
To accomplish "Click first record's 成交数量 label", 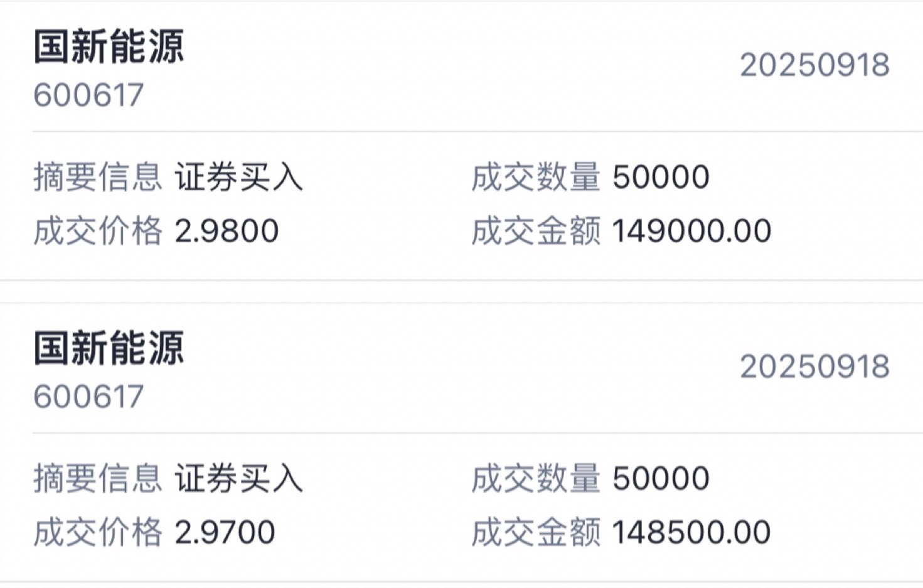I will 536,177.
